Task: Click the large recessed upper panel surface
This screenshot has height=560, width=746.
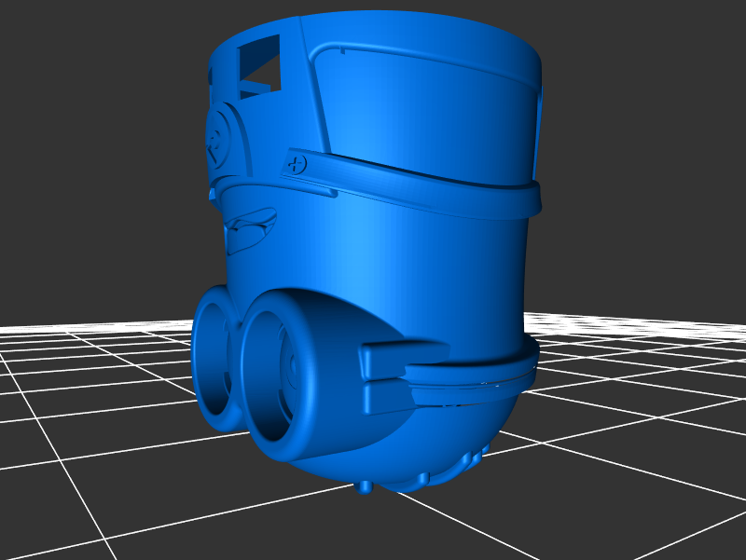Action: click(429, 112)
